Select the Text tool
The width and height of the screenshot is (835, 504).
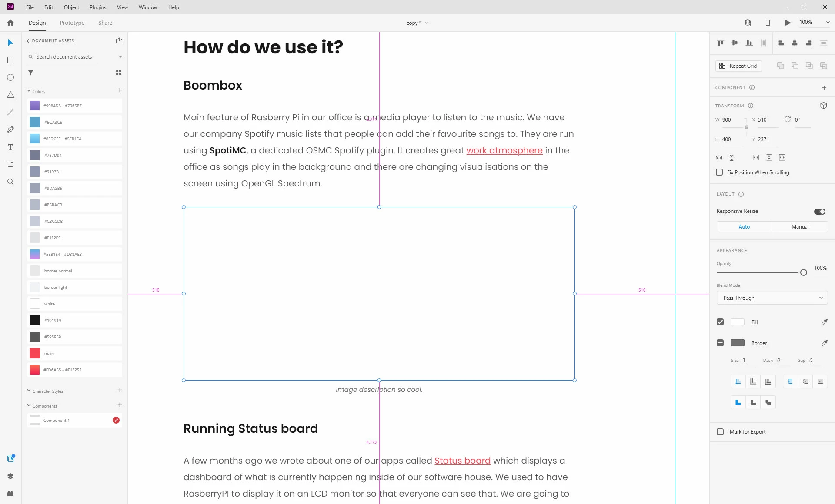point(10,147)
